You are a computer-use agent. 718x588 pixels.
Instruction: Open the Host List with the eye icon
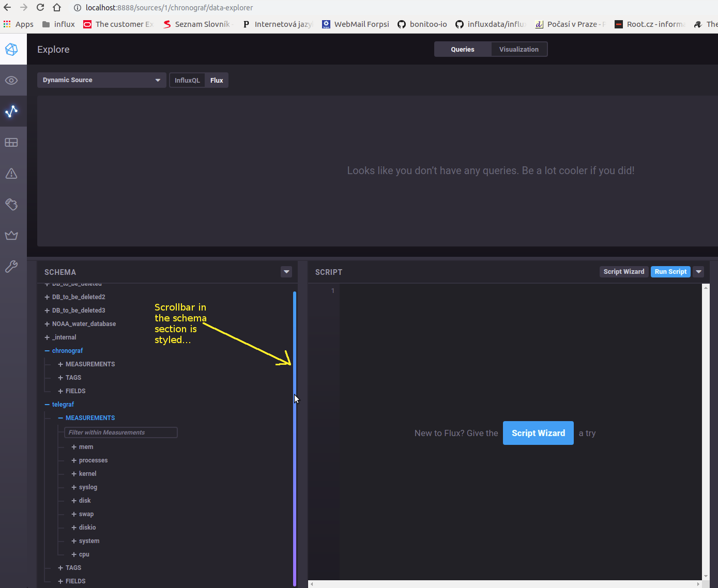point(12,80)
